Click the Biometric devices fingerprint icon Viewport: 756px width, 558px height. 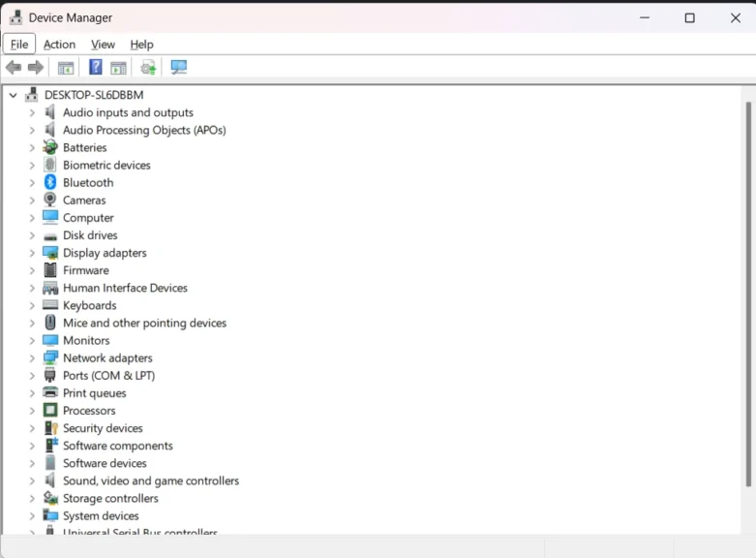click(x=50, y=165)
